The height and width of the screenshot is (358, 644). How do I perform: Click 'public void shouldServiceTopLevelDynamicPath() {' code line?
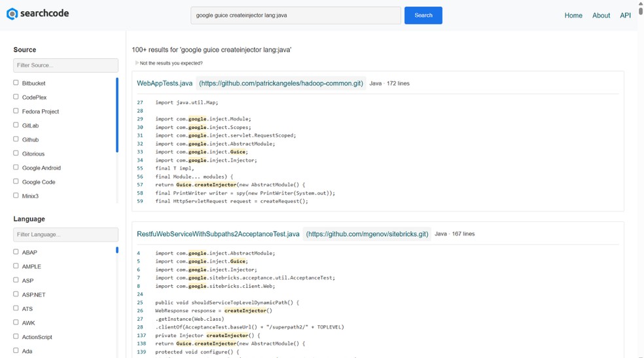(x=227, y=302)
